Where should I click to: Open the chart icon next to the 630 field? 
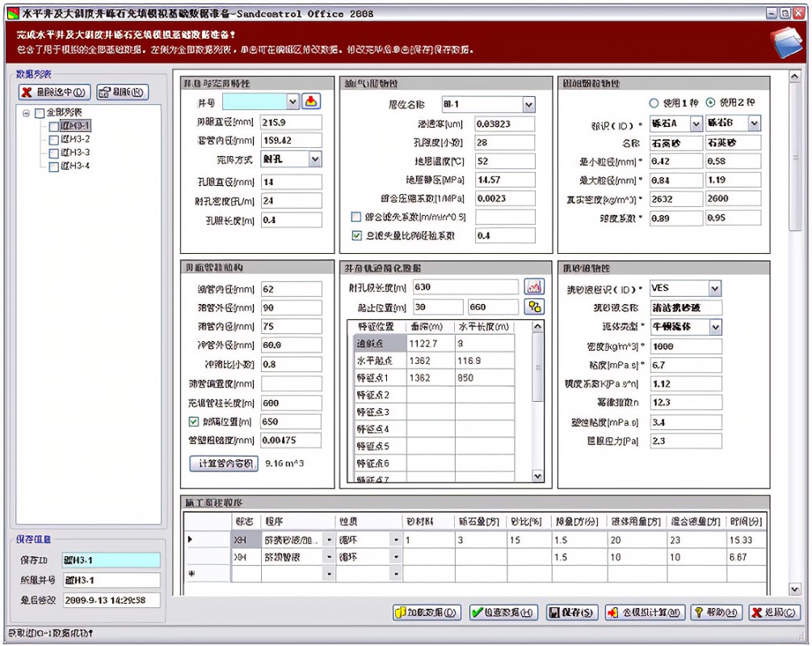point(534,286)
